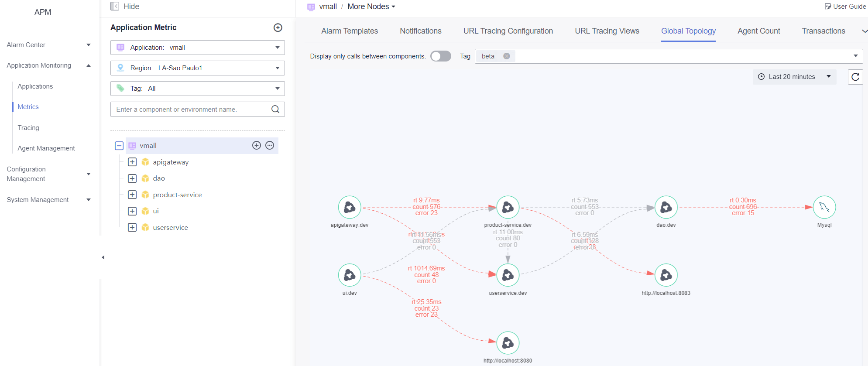The image size is (868, 366).
Task: Click the Mysql database node icon
Action: pos(824,207)
